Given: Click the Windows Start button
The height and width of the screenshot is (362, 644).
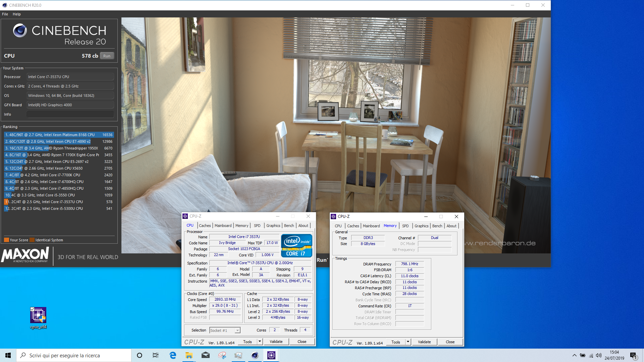Looking at the screenshot, I should 8,355.
